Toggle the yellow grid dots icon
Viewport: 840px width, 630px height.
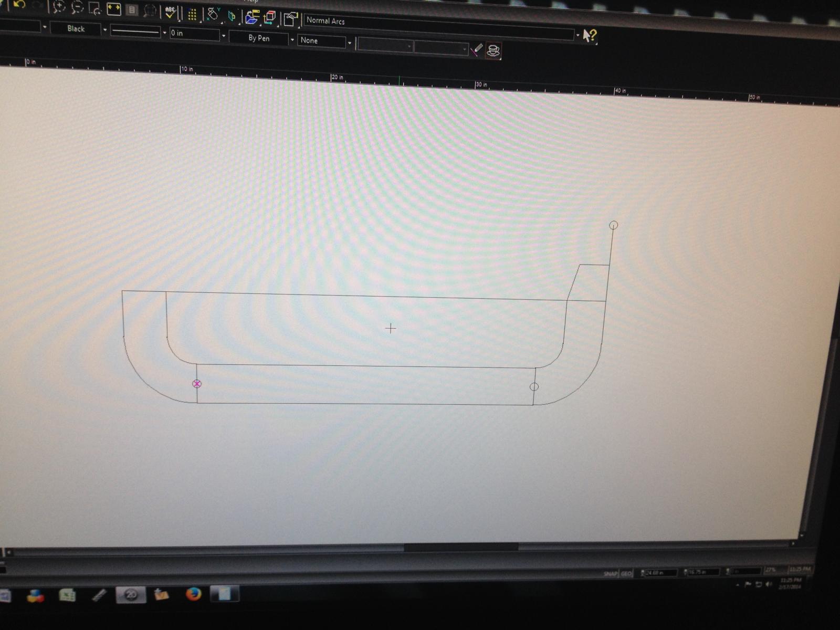click(x=192, y=14)
